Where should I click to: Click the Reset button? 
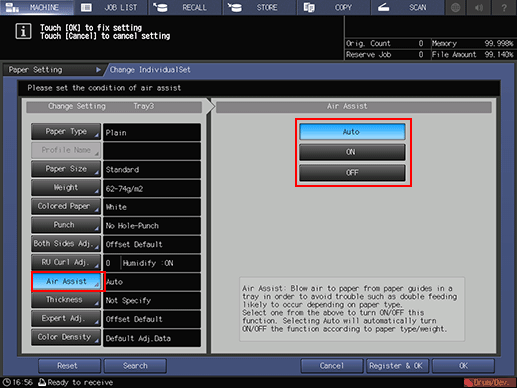pyautogui.click(x=69, y=366)
